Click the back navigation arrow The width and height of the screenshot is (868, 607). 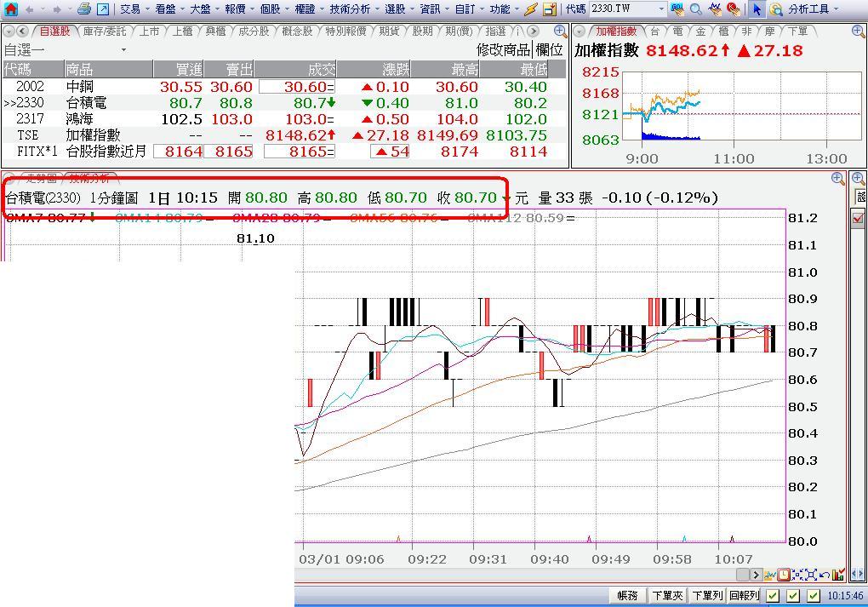point(29,9)
